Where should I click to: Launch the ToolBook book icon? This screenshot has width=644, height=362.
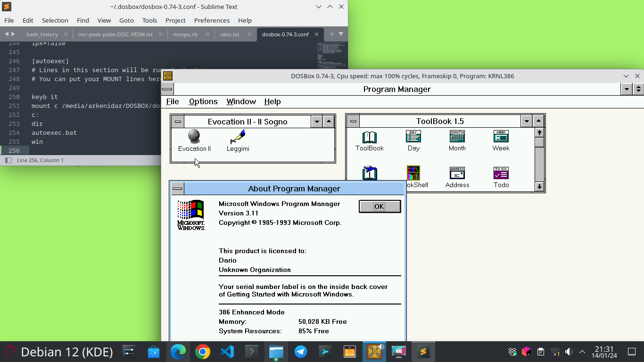[x=370, y=137]
